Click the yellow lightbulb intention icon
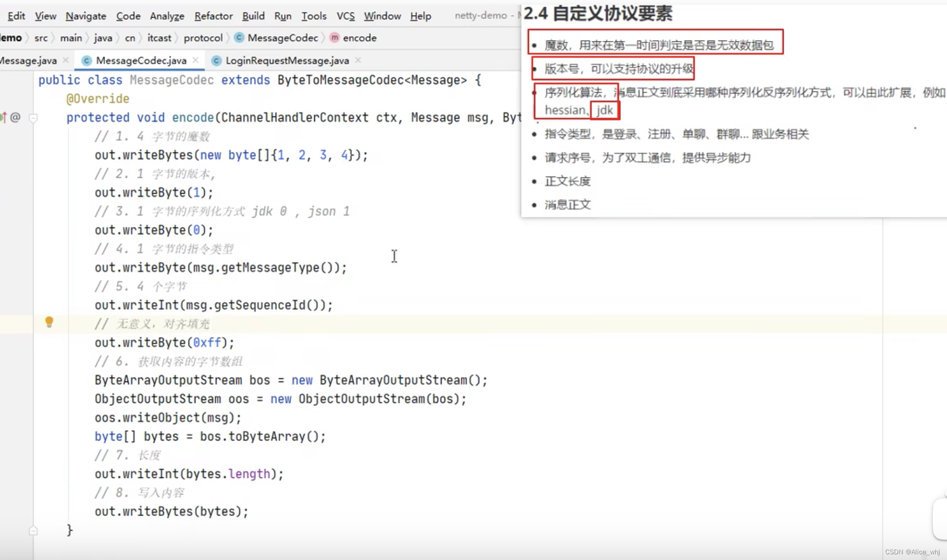The width and height of the screenshot is (947, 560). 49,323
